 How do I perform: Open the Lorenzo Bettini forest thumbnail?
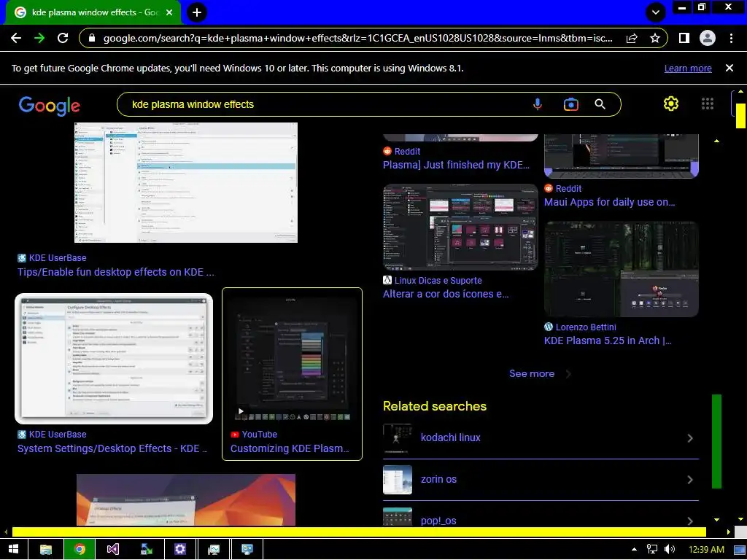pos(622,269)
